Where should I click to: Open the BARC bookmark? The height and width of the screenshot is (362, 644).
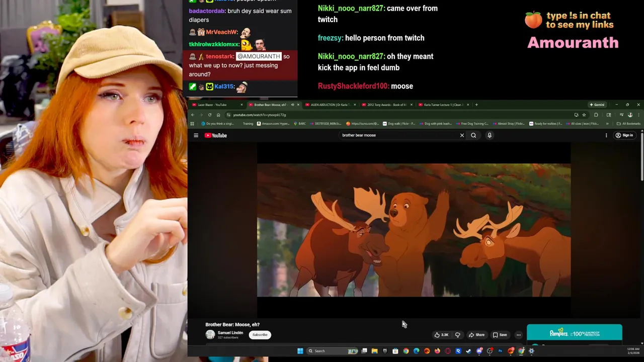(300, 124)
